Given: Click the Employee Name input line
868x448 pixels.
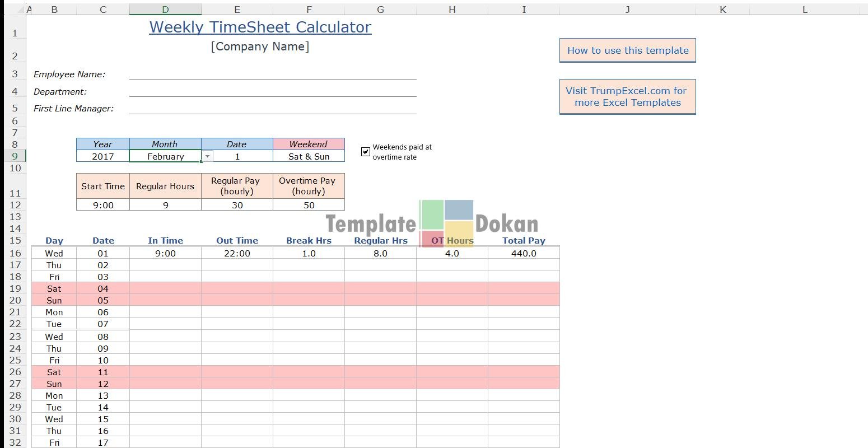Looking at the screenshot, I should point(272,74).
